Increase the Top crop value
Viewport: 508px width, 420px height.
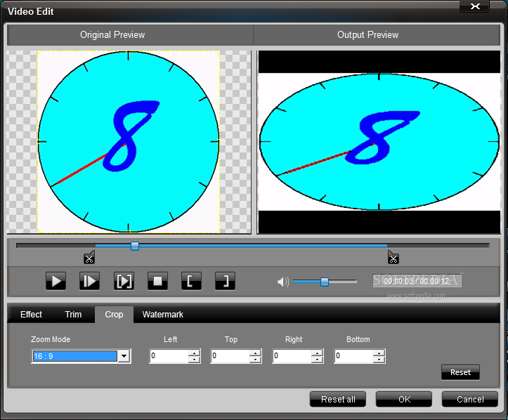tap(255, 353)
